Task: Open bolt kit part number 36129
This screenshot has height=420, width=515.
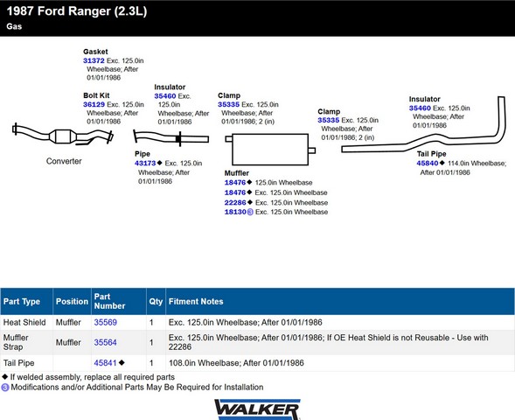Action: pos(94,104)
